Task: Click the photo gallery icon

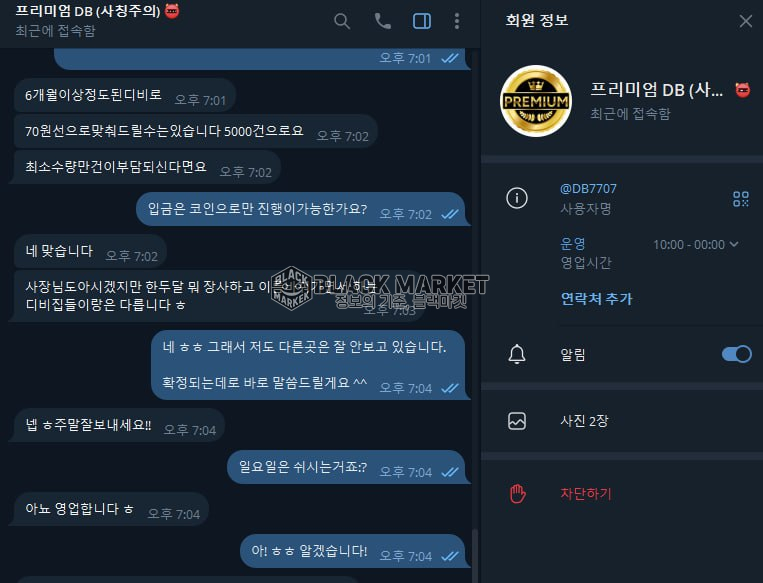Action: tap(516, 421)
